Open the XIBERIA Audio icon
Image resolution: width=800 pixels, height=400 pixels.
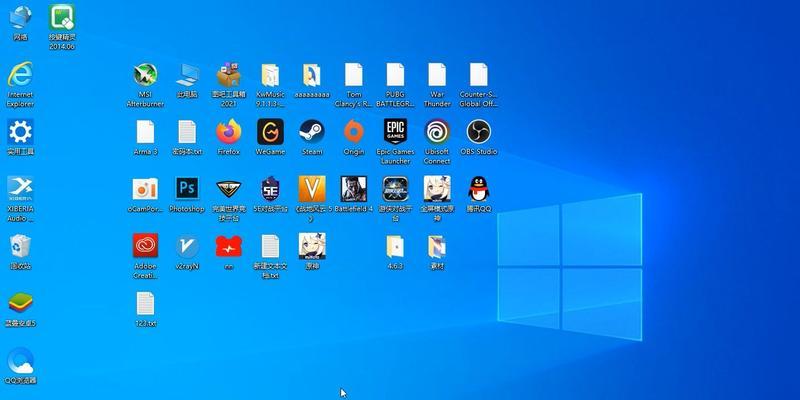pos(20,189)
